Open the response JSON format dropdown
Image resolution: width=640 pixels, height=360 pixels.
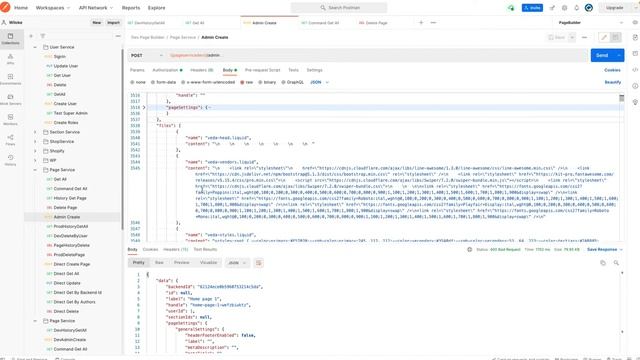point(237,263)
